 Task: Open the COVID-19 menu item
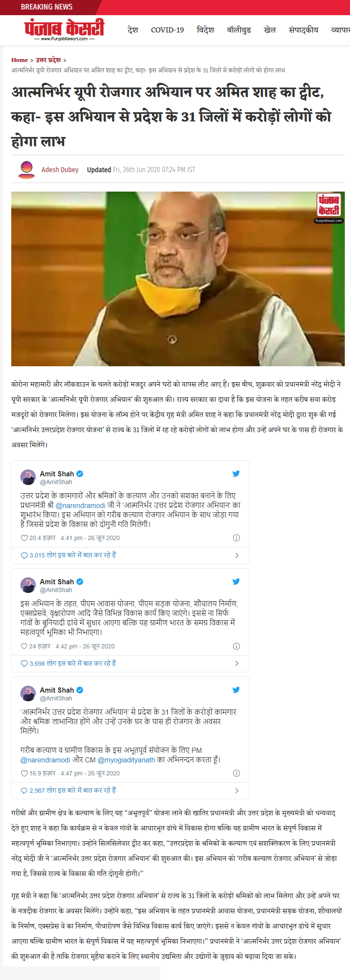coord(167,30)
